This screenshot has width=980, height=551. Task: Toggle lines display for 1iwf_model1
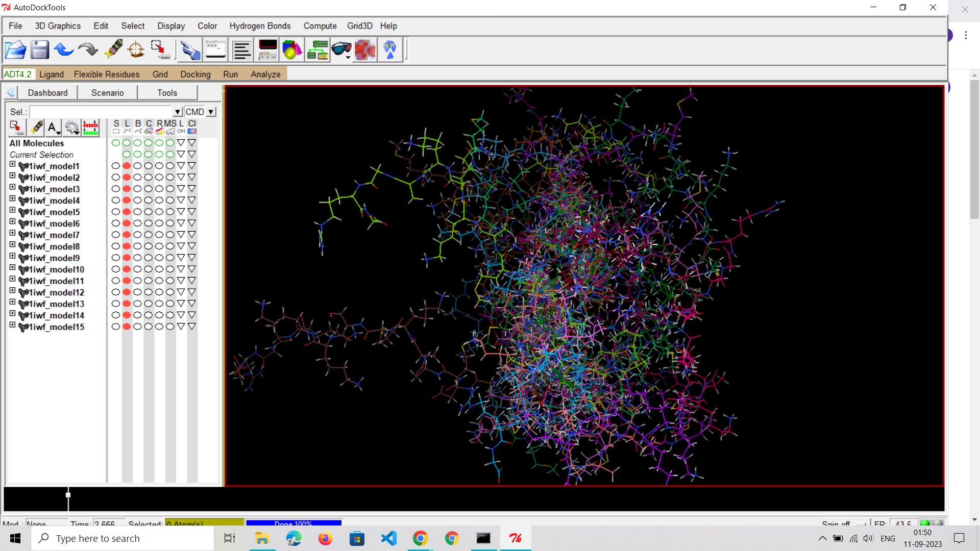point(127,166)
